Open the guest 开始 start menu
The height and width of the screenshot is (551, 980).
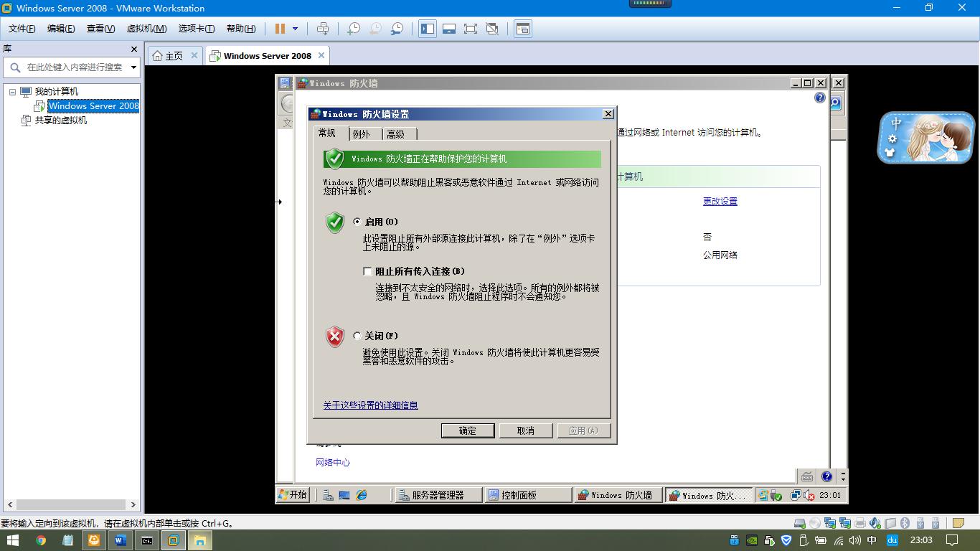point(293,495)
